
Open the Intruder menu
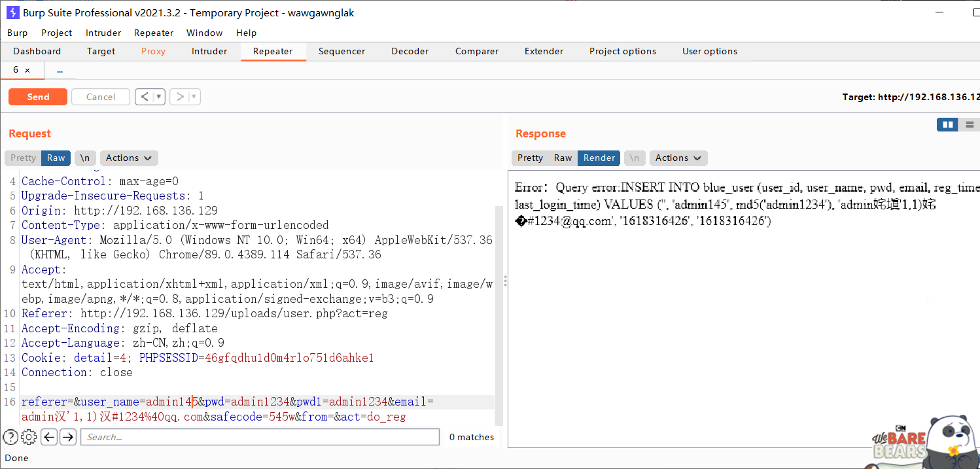point(103,33)
